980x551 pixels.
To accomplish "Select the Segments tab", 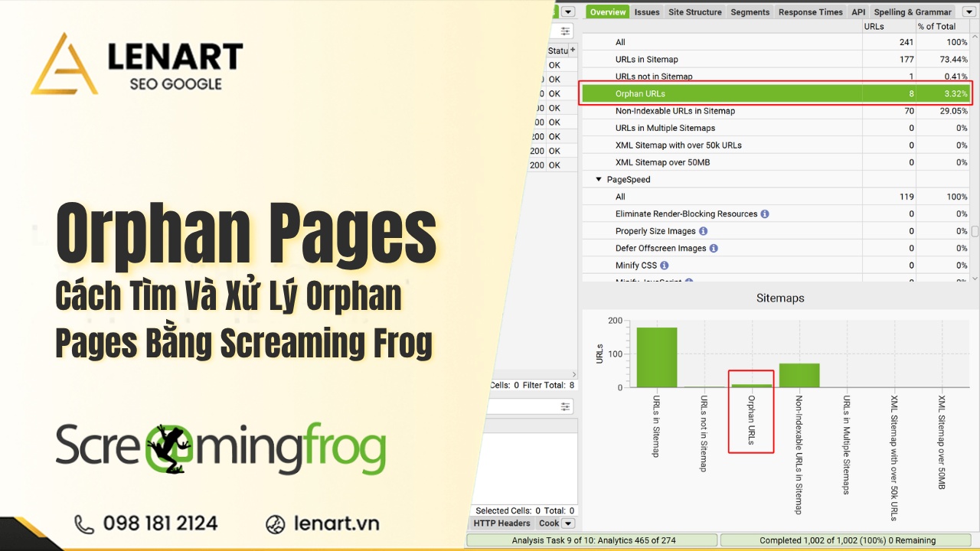I will (x=750, y=11).
